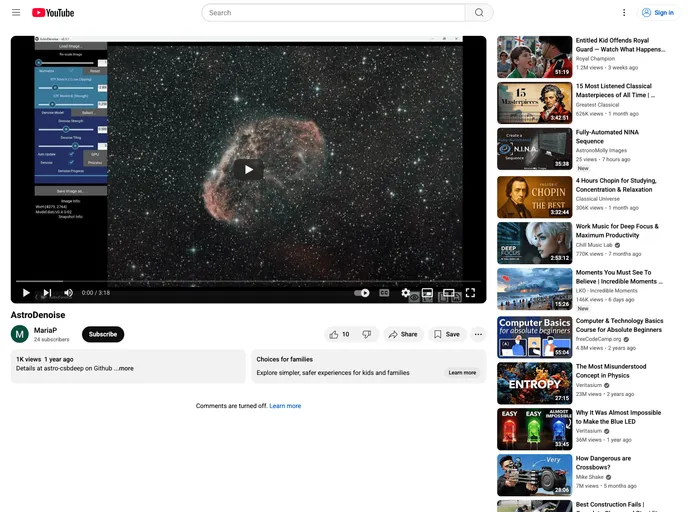Open more actions ellipsis beside Save
Image resolution: width=688 pixels, height=512 pixels.
click(x=478, y=334)
